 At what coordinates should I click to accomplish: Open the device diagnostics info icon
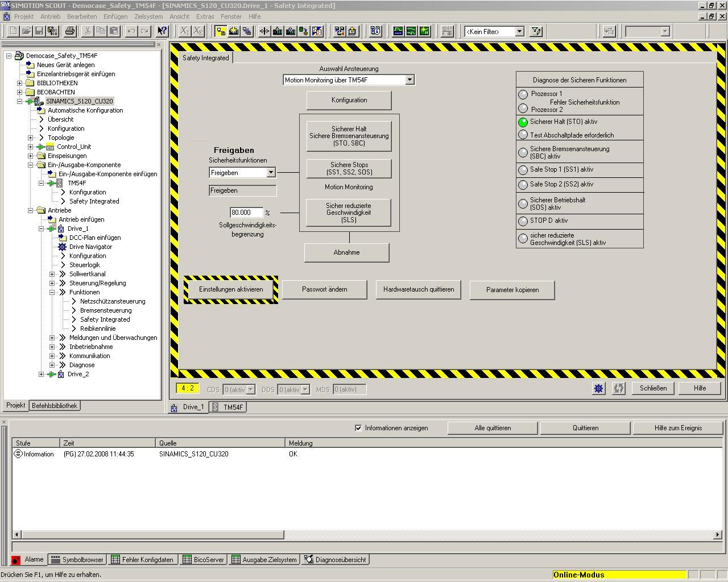(x=375, y=31)
